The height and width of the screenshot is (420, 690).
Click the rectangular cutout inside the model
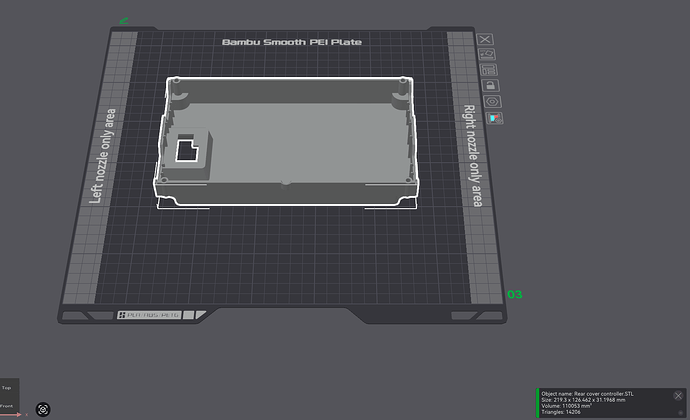pyautogui.click(x=187, y=151)
